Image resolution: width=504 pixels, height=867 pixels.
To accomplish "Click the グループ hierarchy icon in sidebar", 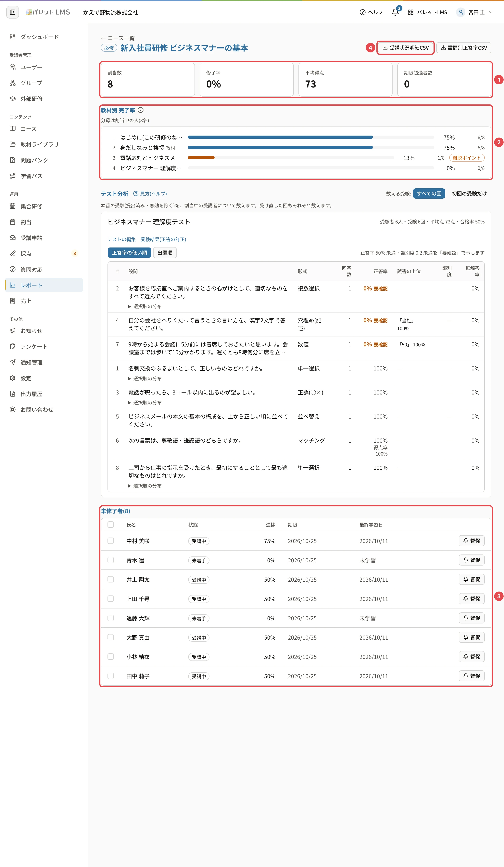I will tap(13, 83).
